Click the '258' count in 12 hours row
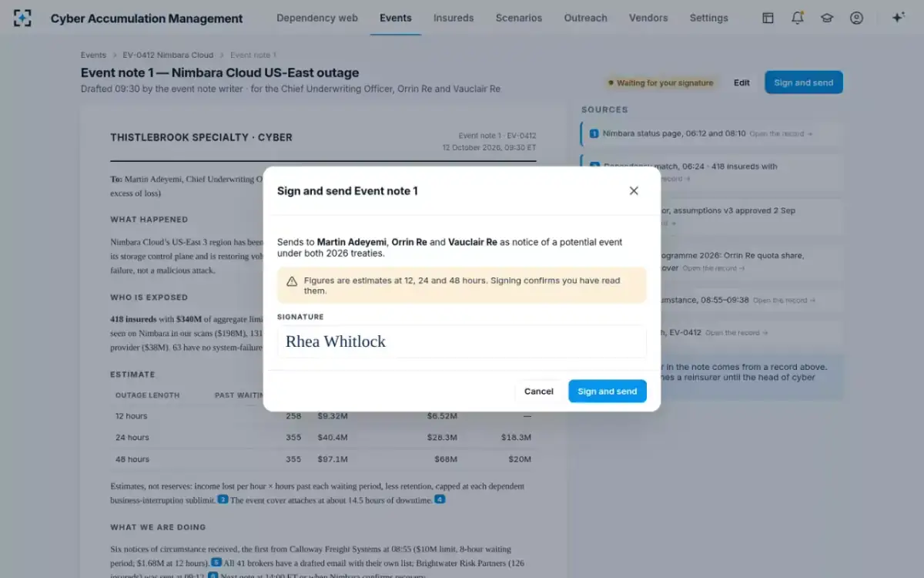Screen dimensions: 924x578 (293, 416)
